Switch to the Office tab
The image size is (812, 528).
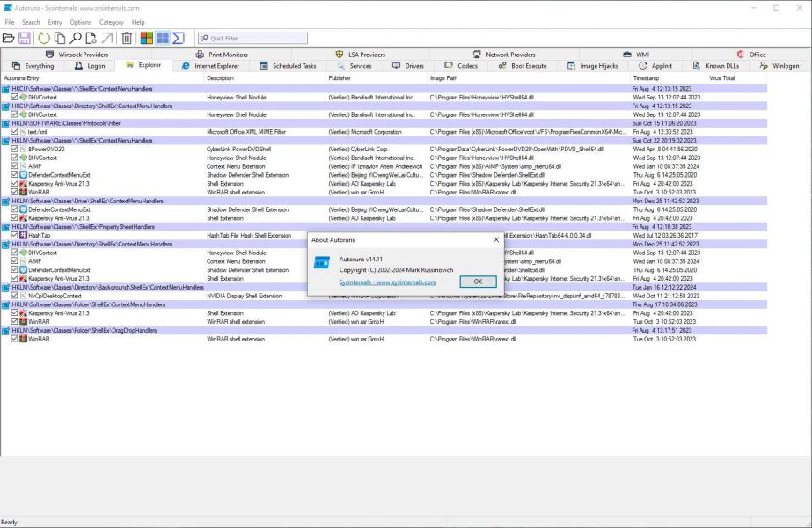[x=751, y=55]
